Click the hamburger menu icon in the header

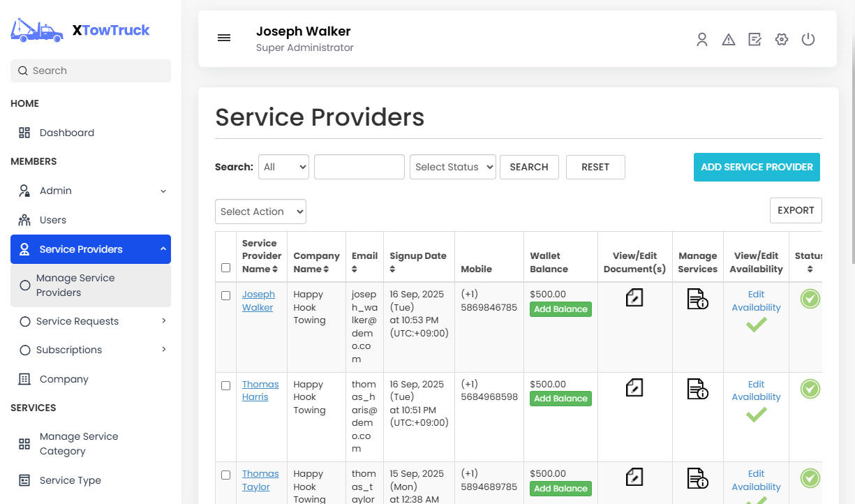click(x=224, y=38)
